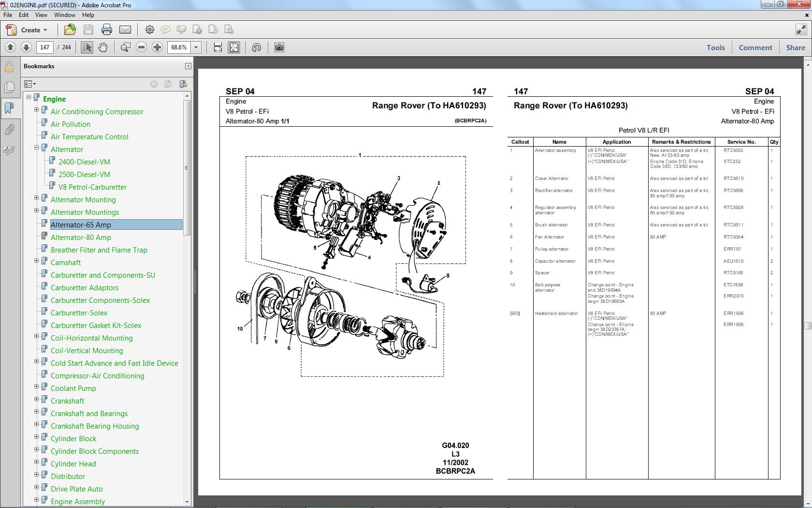Collapse the Engine bookmark tree

[29, 97]
